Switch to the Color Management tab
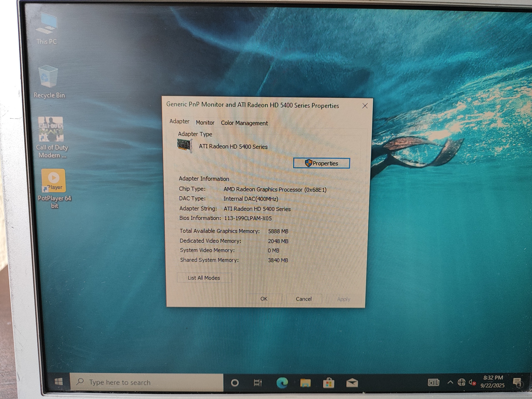Viewport: 532px width, 399px height. click(x=244, y=123)
